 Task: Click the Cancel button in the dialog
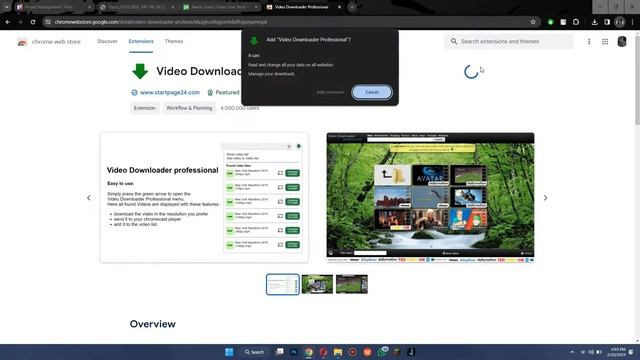coord(372,92)
